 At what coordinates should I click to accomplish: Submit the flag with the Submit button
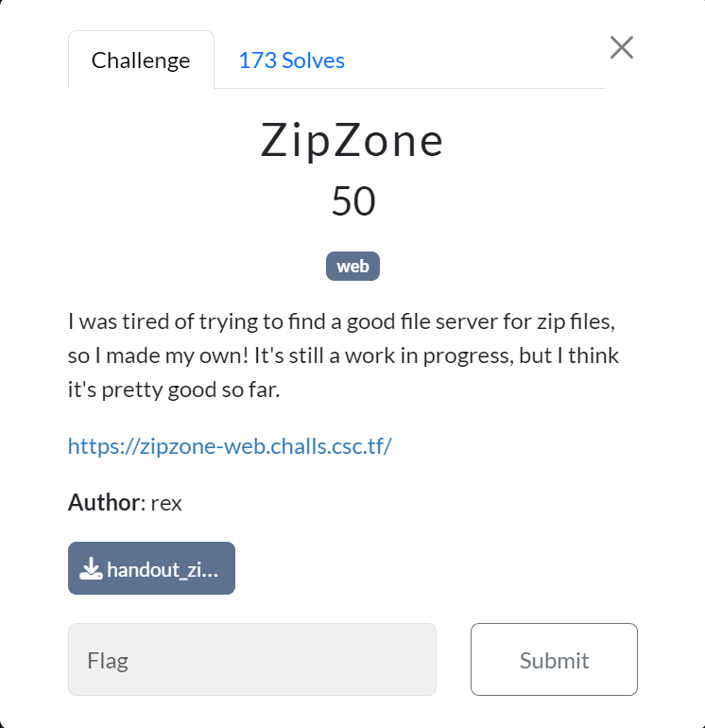click(554, 660)
